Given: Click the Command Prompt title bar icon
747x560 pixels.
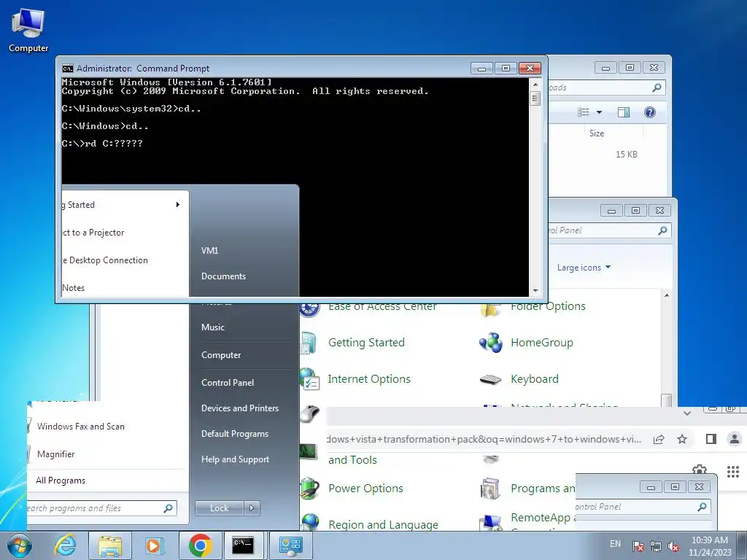Looking at the screenshot, I should pos(68,69).
